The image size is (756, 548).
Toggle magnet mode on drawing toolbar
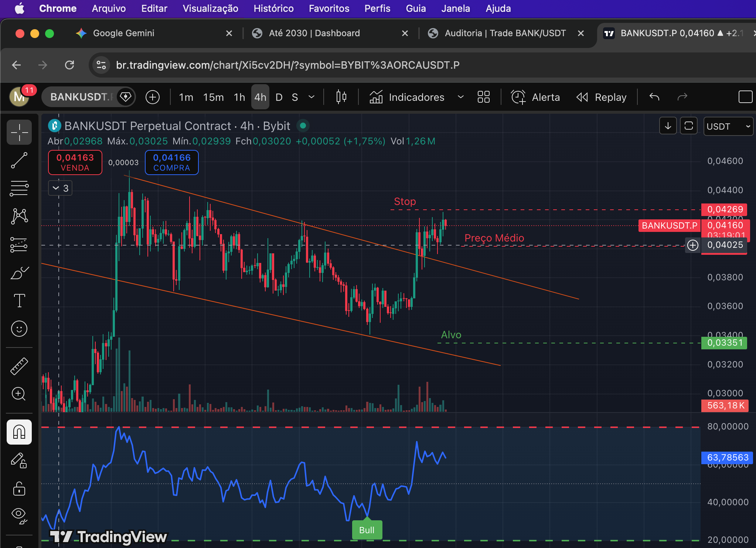coord(19,432)
